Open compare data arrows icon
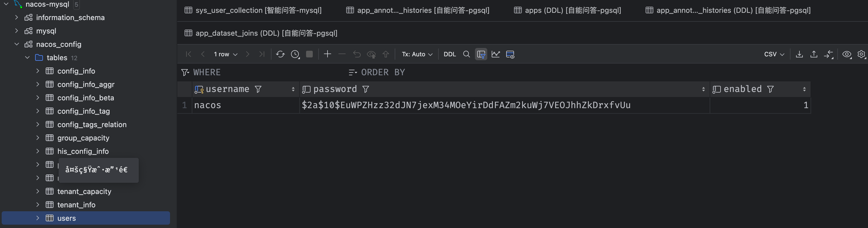Image resolution: width=868 pixels, height=228 pixels. click(x=829, y=54)
